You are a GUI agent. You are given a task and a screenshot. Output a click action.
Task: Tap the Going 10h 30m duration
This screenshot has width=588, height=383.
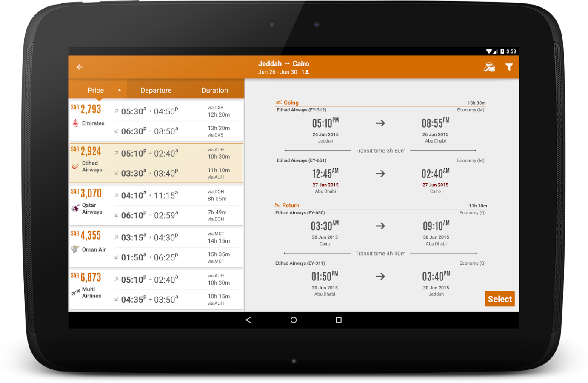coord(477,103)
